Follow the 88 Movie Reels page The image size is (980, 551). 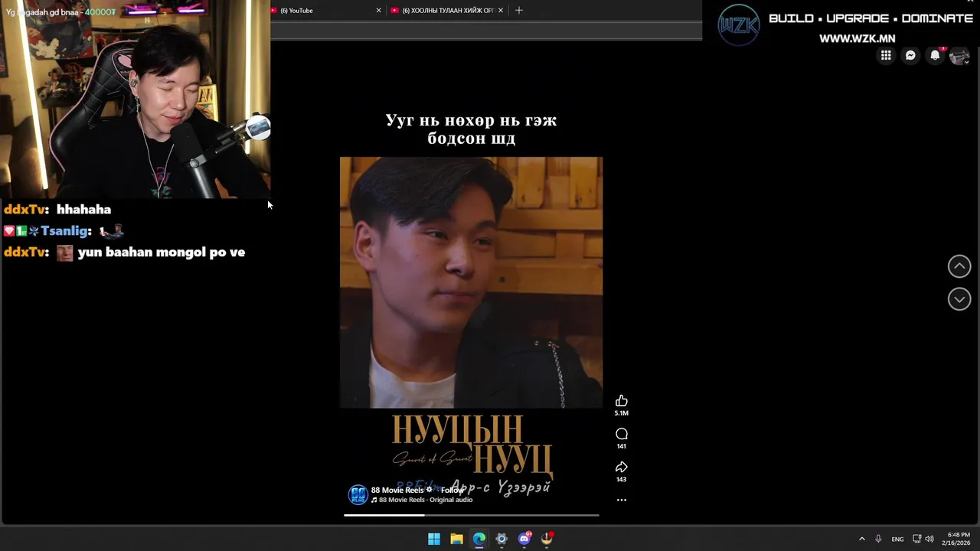[x=452, y=490]
